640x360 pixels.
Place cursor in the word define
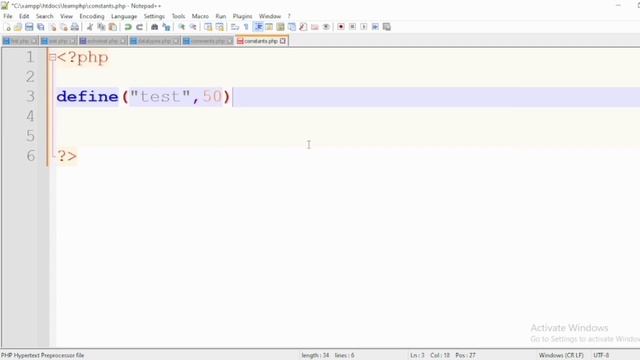click(87, 97)
